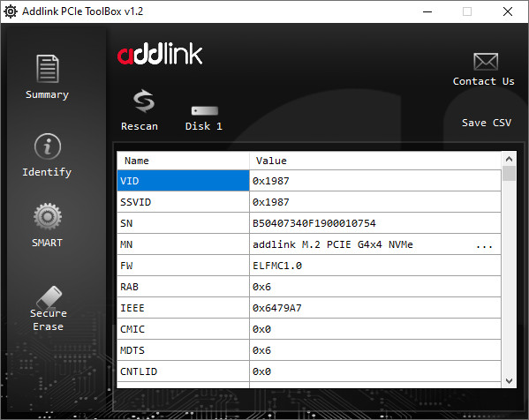Select the SN row name cell
Screen dimensions: 529x420
click(x=183, y=223)
